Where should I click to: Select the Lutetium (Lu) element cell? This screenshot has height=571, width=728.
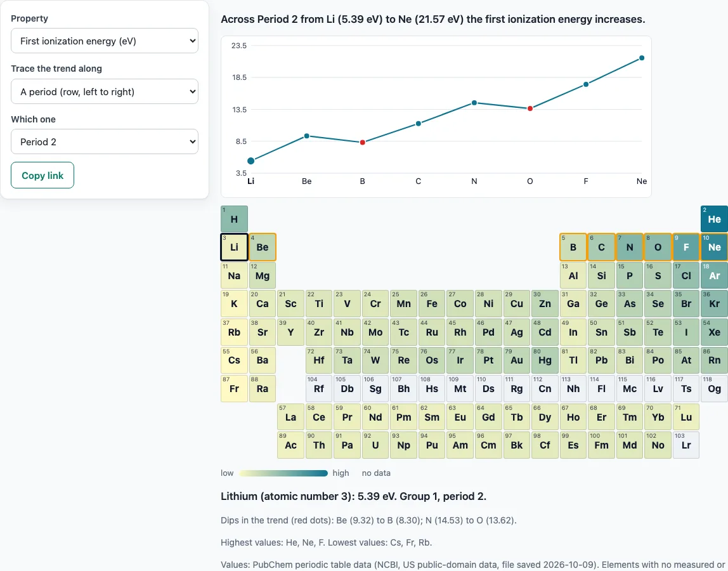click(x=686, y=417)
